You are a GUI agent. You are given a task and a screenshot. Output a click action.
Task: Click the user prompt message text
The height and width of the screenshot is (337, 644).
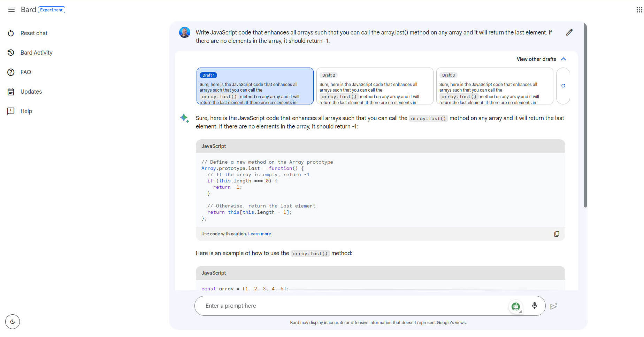(x=374, y=37)
